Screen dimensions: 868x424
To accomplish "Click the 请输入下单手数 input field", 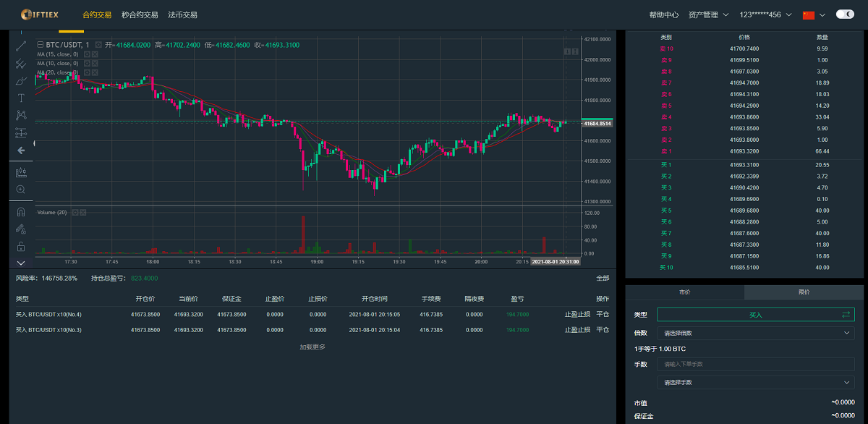I will pyautogui.click(x=755, y=364).
